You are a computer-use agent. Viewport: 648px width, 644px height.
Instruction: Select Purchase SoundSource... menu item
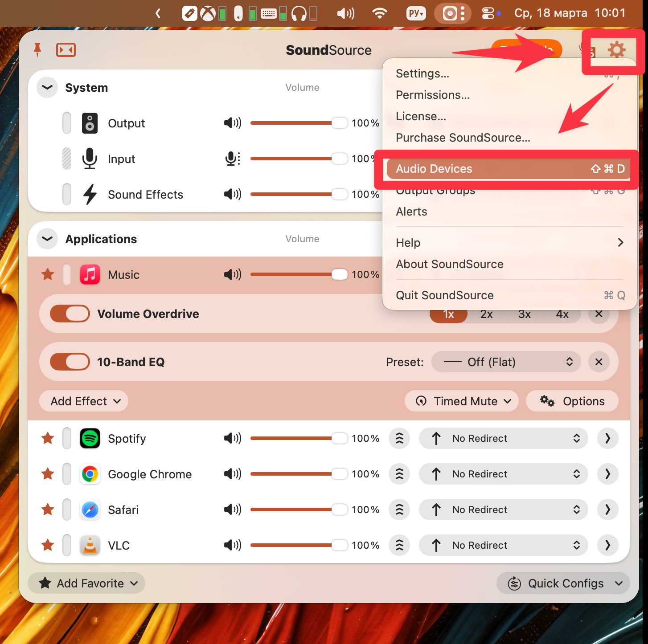[509, 138]
